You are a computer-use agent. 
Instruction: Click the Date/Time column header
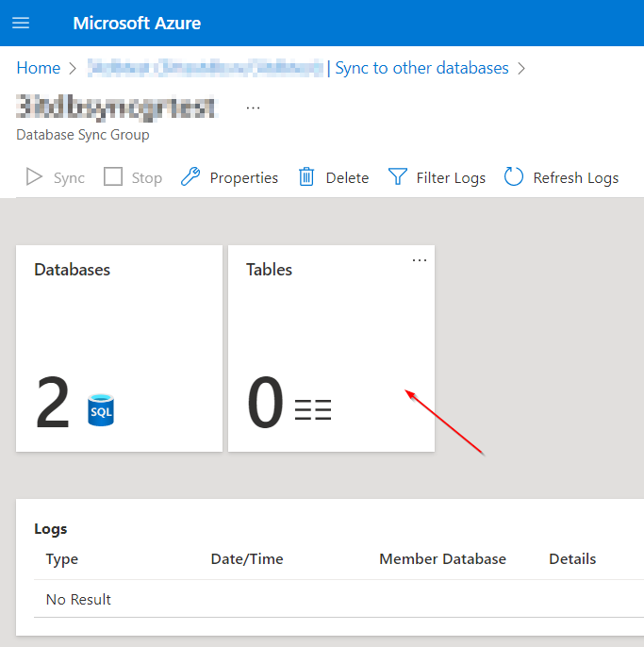coord(247,559)
